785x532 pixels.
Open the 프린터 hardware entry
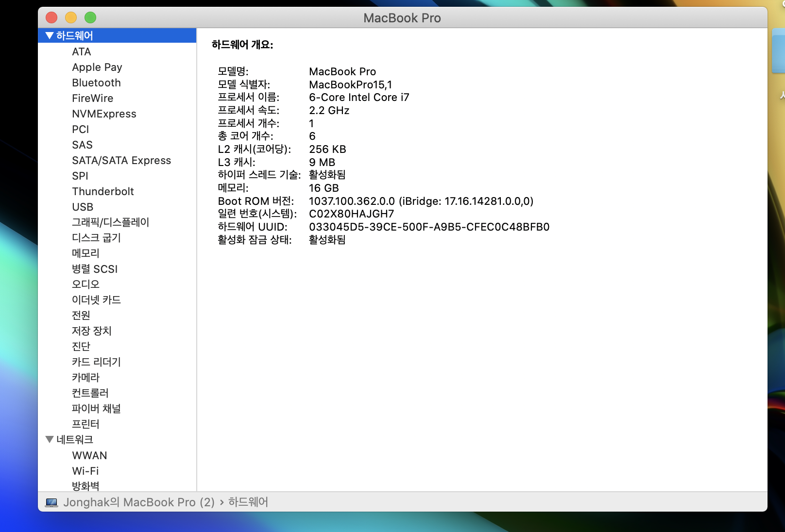[x=85, y=424]
